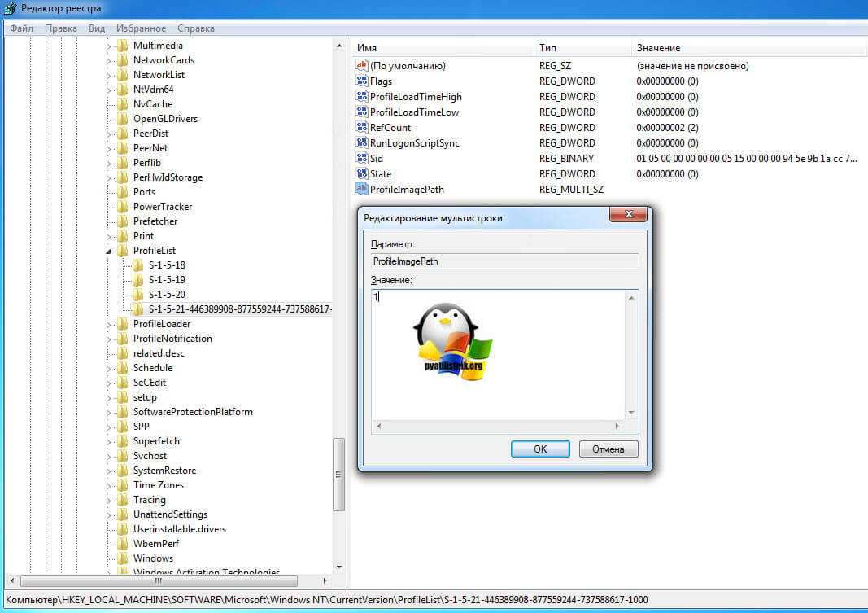Click the Prefetcher folder icon
This screenshot has height=613, width=868.
pyautogui.click(x=123, y=221)
